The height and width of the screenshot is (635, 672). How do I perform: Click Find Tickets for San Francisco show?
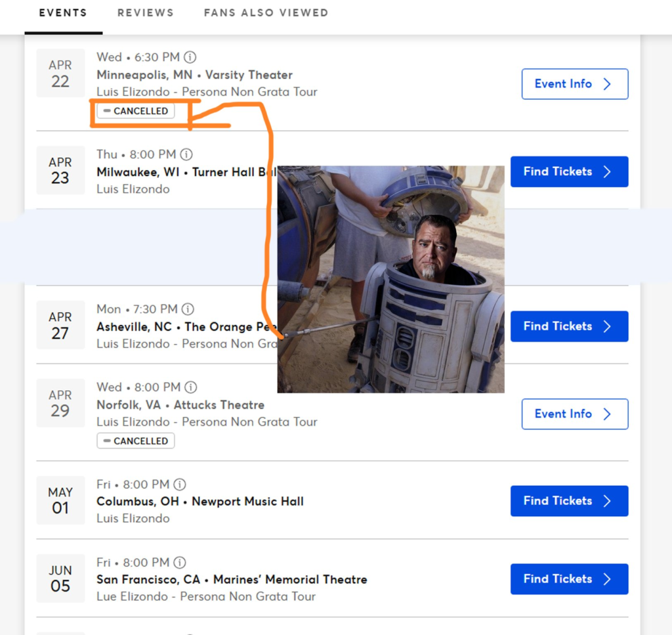(x=568, y=579)
